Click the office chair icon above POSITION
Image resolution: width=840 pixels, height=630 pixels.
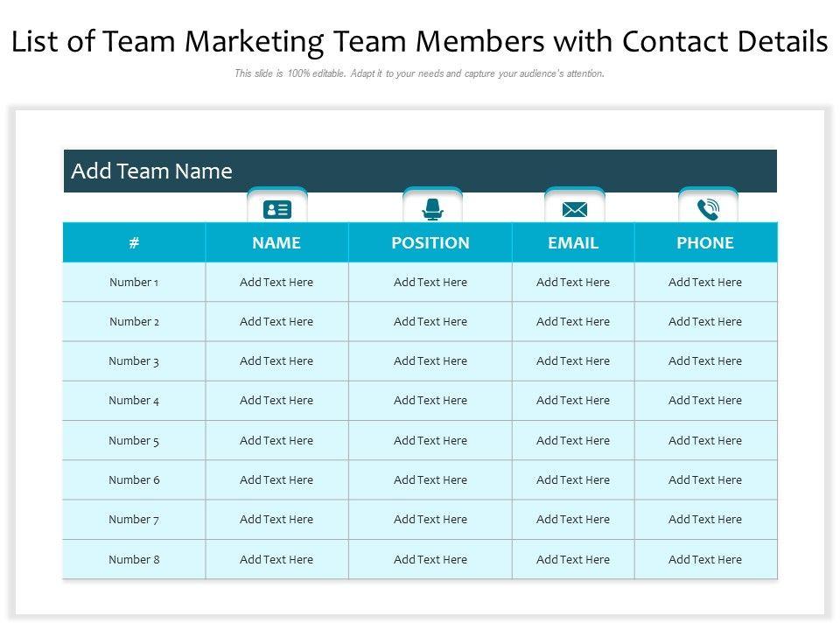pyautogui.click(x=432, y=210)
